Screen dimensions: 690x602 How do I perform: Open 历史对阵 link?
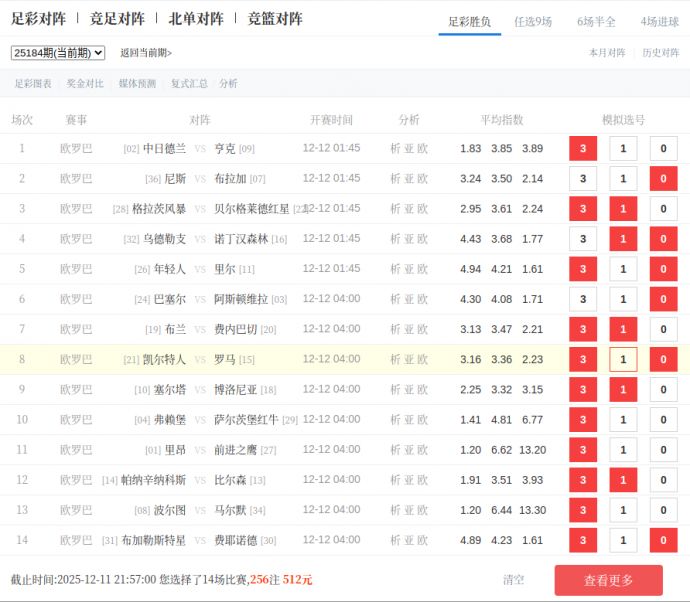(660, 53)
